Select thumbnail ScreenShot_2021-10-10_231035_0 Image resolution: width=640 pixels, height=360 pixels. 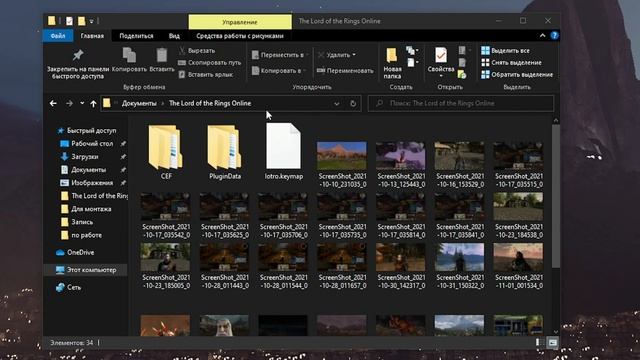[342, 164]
